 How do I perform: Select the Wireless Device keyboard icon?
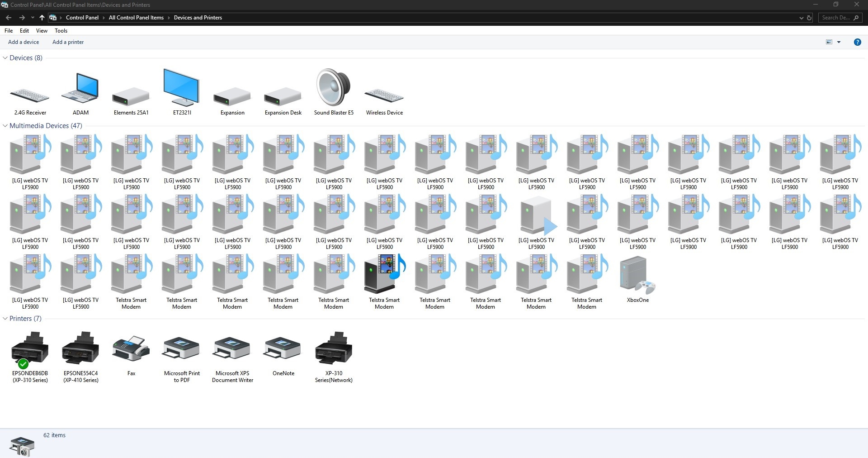[x=384, y=96]
